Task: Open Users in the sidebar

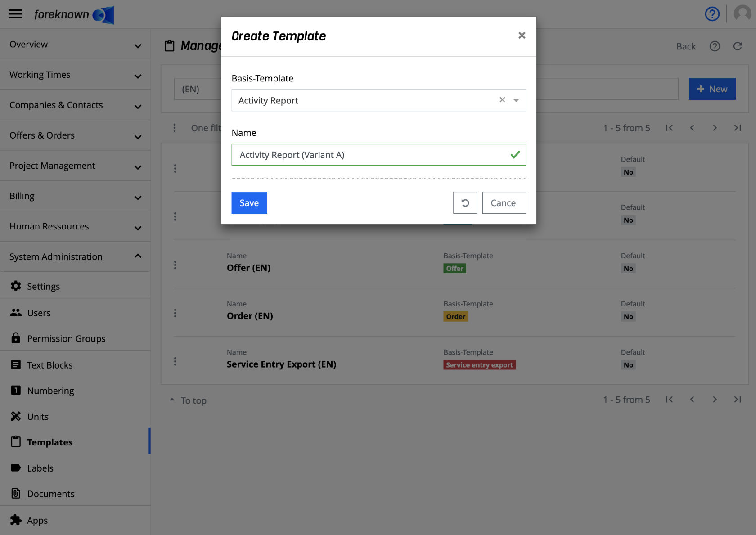Action: 75,313
